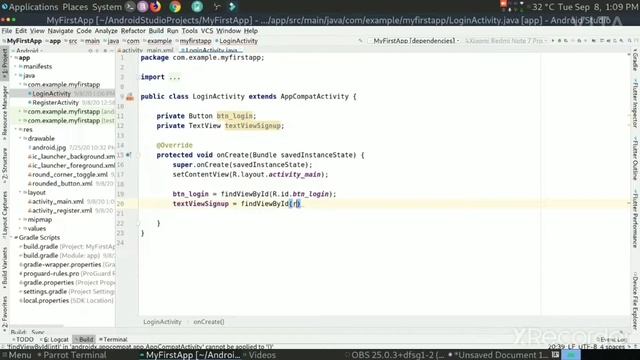Collapse the drawable folder

click(x=20, y=138)
